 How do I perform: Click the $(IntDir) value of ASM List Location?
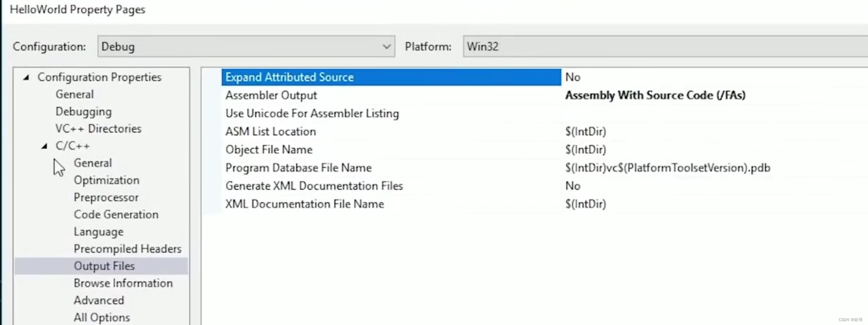click(586, 131)
